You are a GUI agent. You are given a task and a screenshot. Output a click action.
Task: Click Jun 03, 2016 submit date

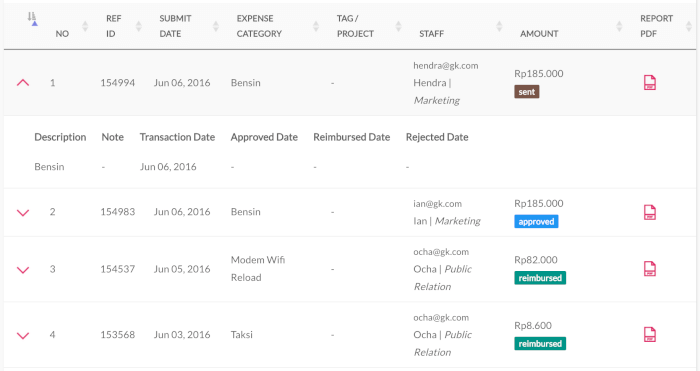click(182, 334)
